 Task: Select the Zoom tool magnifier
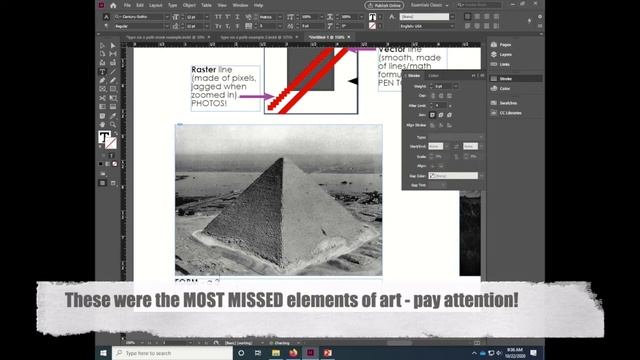tap(113, 124)
